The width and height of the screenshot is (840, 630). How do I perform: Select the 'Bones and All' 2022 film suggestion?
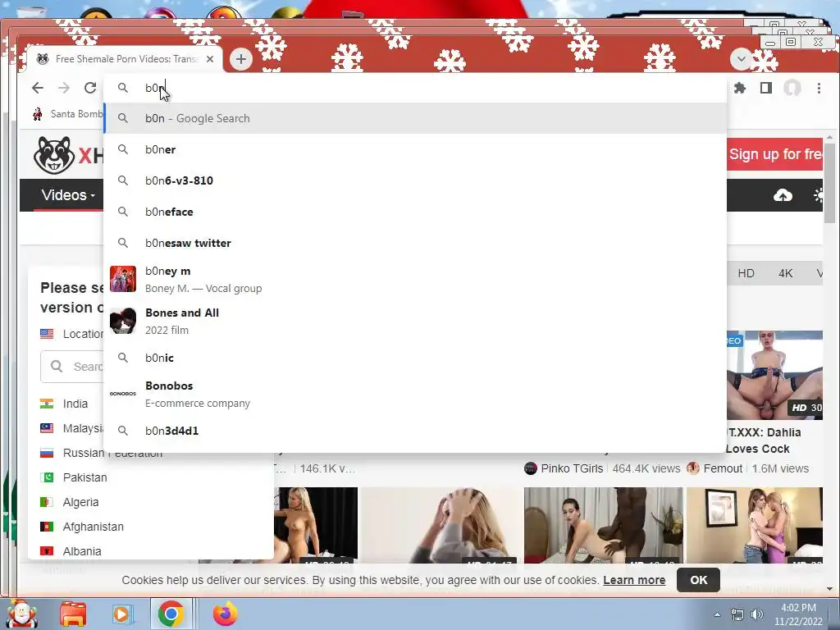coord(415,321)
